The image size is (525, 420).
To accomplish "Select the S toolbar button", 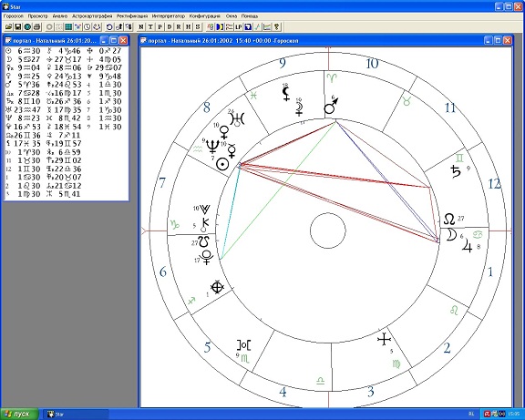I will point(198,26).
